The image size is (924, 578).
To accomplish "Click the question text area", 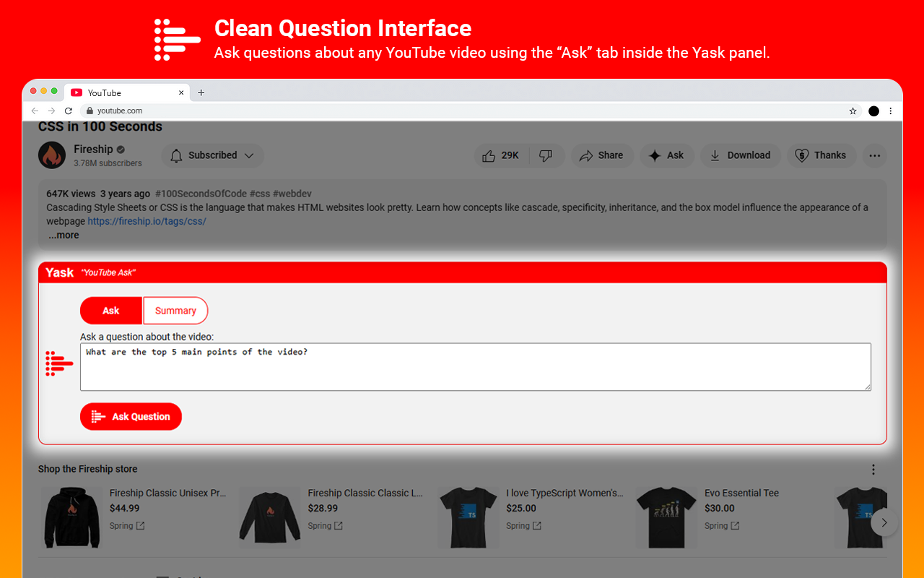I will tap(476, 367).
